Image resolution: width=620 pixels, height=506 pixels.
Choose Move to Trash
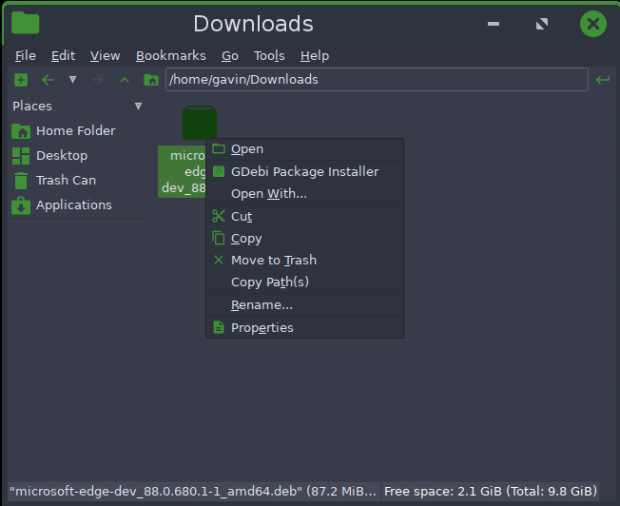(304, 260)
